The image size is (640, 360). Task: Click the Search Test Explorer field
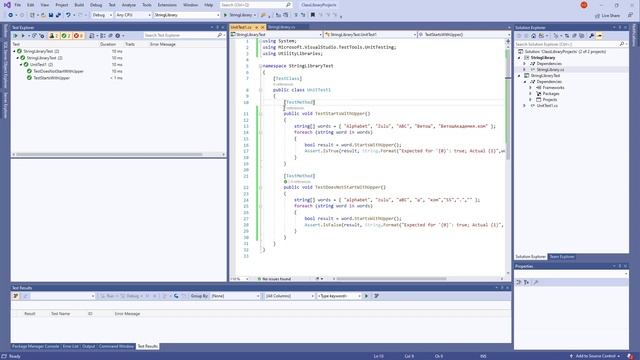tap(184, 36)
